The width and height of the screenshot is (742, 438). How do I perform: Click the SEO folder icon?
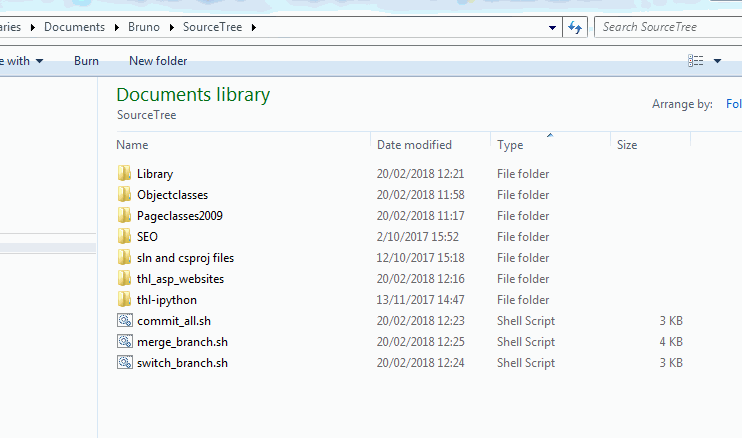(x=124, y=237)
